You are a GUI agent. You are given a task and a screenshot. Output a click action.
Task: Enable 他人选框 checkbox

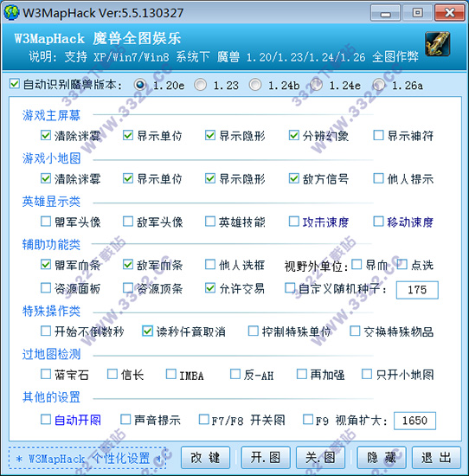[x=210, y=265]
